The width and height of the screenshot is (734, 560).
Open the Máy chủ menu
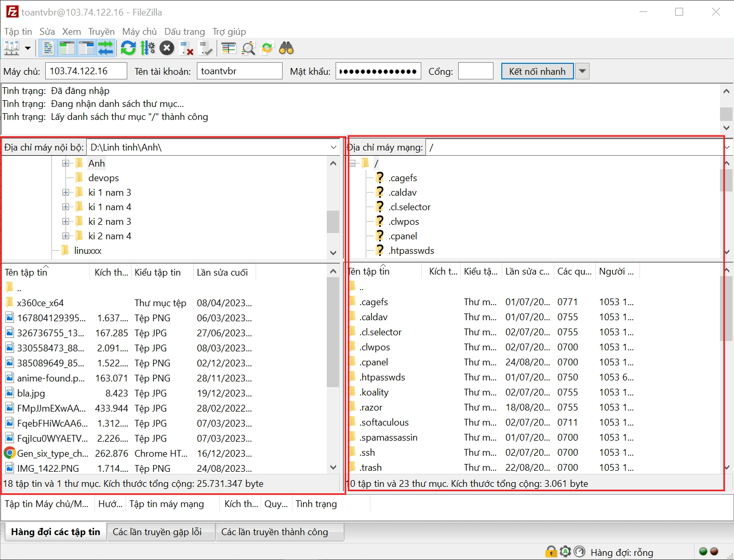pos(139,31)
